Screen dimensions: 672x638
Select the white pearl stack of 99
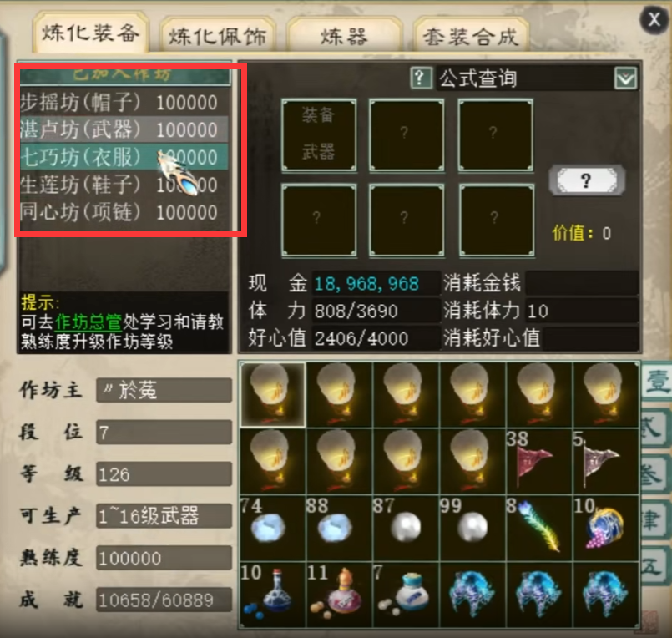tap(472, 529)
